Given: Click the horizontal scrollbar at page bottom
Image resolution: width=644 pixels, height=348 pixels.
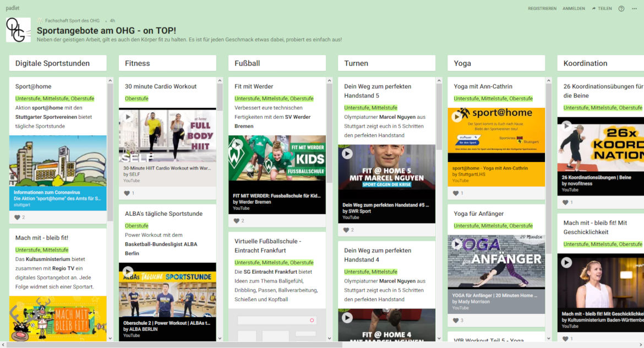Looking at the screenshot, I should coord(174,345).
